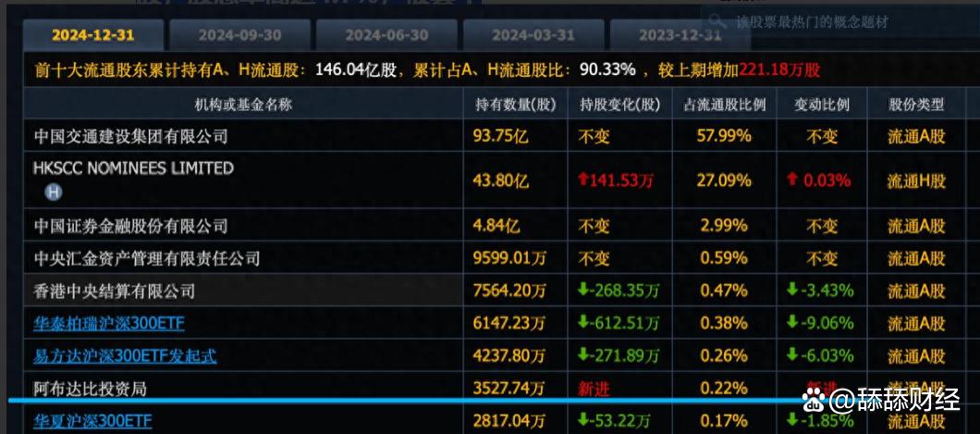Click the 27.09% share ratio
This screenshot has height=434, width=980.
(x=725, y=181)
